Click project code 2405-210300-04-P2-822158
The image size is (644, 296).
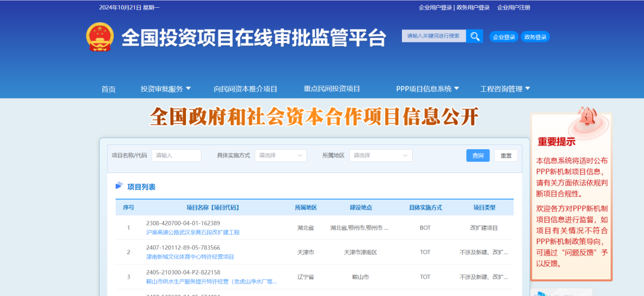183,272
